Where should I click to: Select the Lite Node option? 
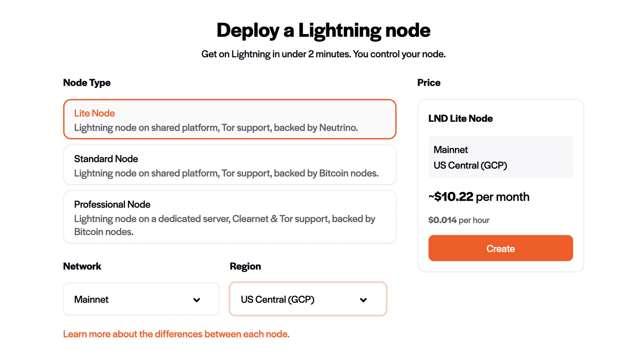(229, 119)
